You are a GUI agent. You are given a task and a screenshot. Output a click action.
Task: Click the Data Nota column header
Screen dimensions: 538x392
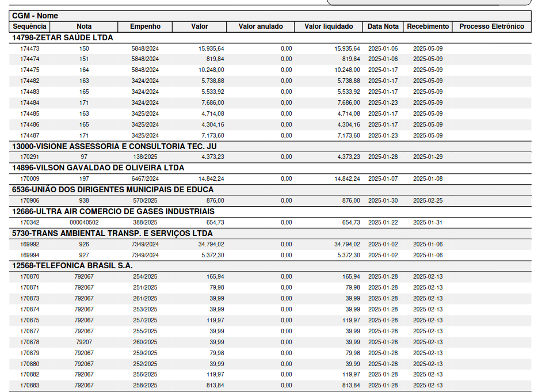(383, 26)
